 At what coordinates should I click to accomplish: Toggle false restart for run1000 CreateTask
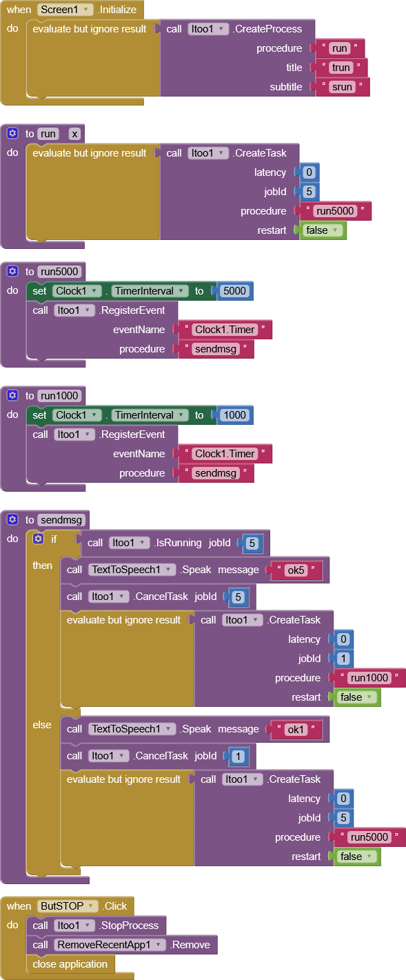pyautogui.click(x=356, y=697)
